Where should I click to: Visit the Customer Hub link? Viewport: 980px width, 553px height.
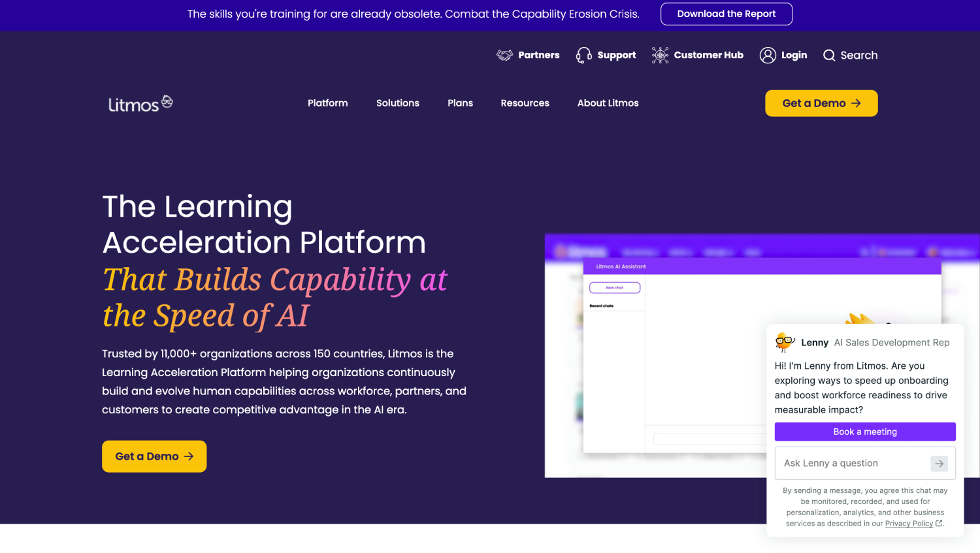(x=709, y=55)
